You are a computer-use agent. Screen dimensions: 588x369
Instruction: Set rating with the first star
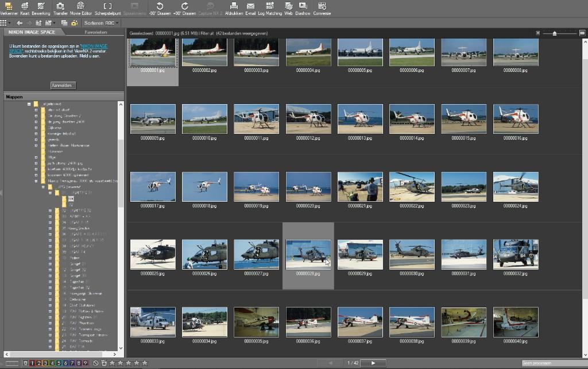click(x=113, y=363)
